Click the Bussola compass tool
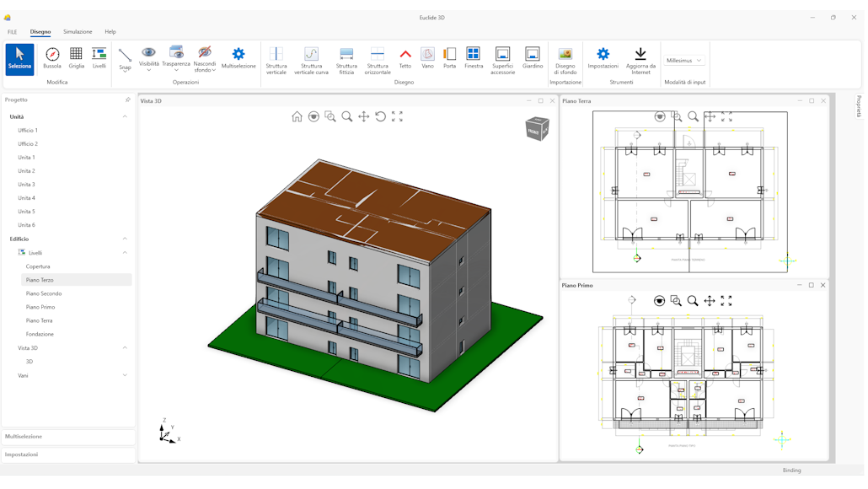This screenshot has width=868, height=489. pos(52,58)
